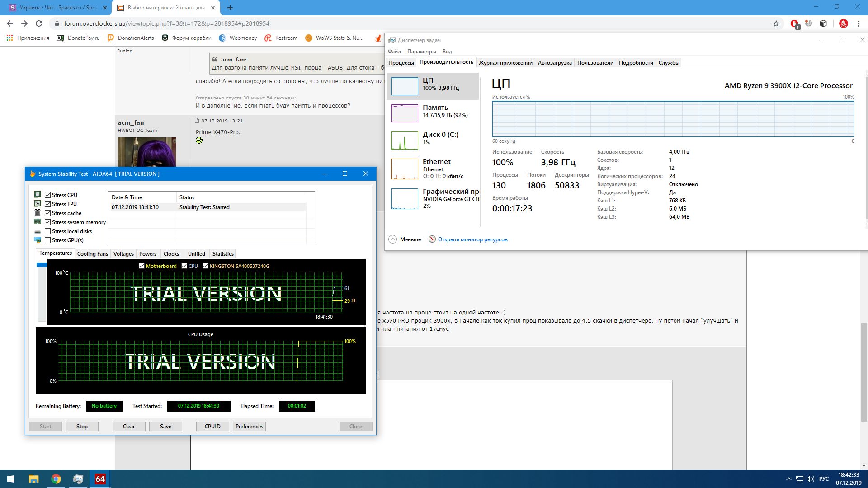
Task: Open File Explorer from the taskbar
Action: [34, 479]
